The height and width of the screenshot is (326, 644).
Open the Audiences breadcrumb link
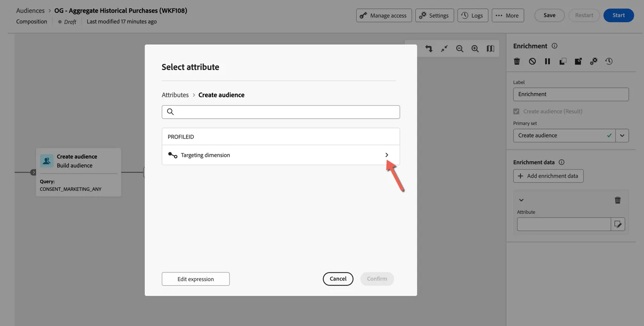[30, 10]
